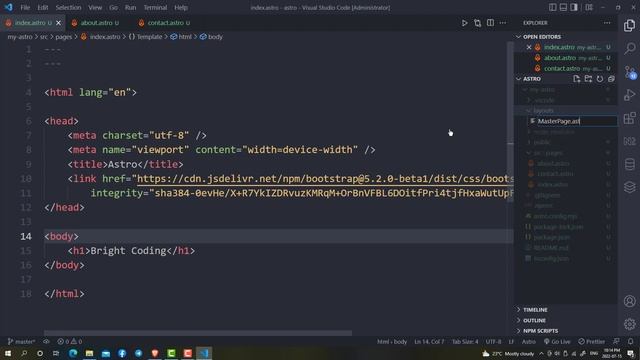640x360 pixels.
Task: Open errors and warnings count in status bar
Action: tap(69, 342)
